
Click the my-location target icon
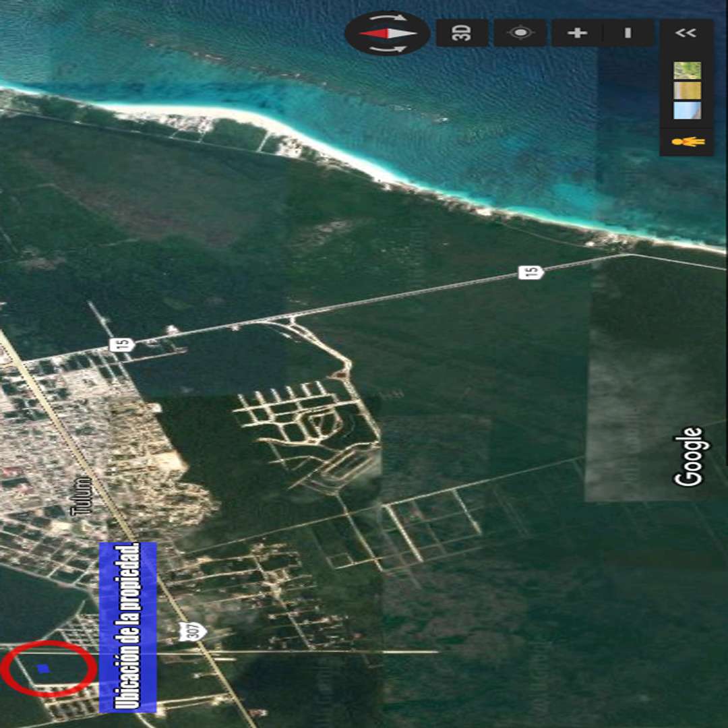(520, 32)
